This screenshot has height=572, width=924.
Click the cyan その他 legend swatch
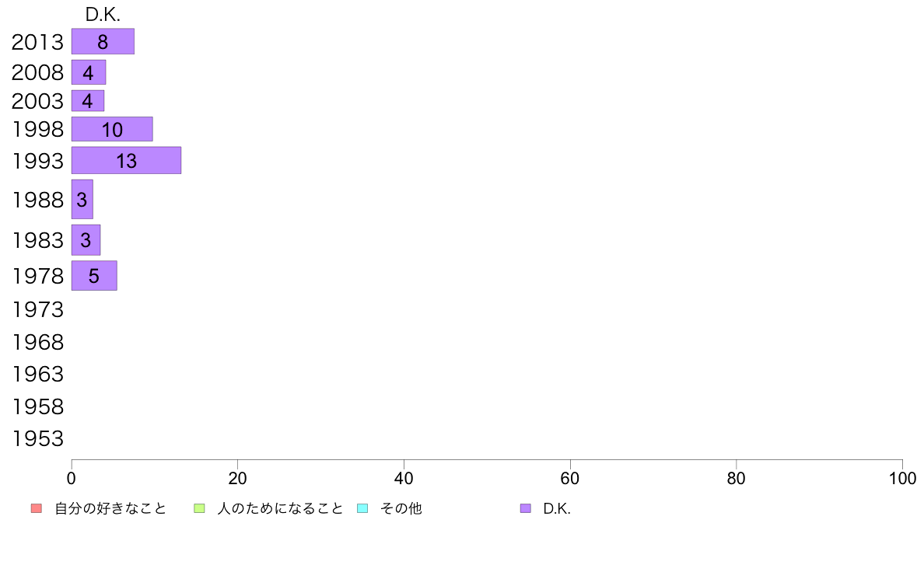(x=362, y=508)
